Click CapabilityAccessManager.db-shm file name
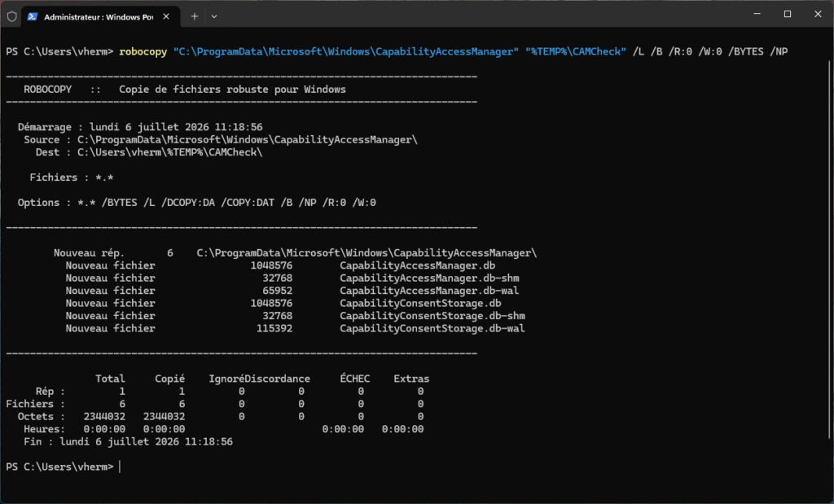834x504 pixels. tap(429, 278)
